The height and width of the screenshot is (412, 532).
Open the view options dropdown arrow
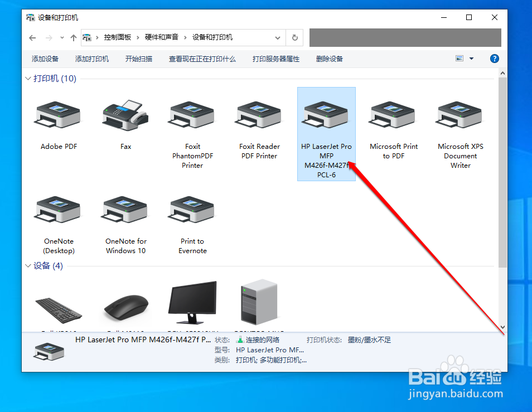[471, 59]
